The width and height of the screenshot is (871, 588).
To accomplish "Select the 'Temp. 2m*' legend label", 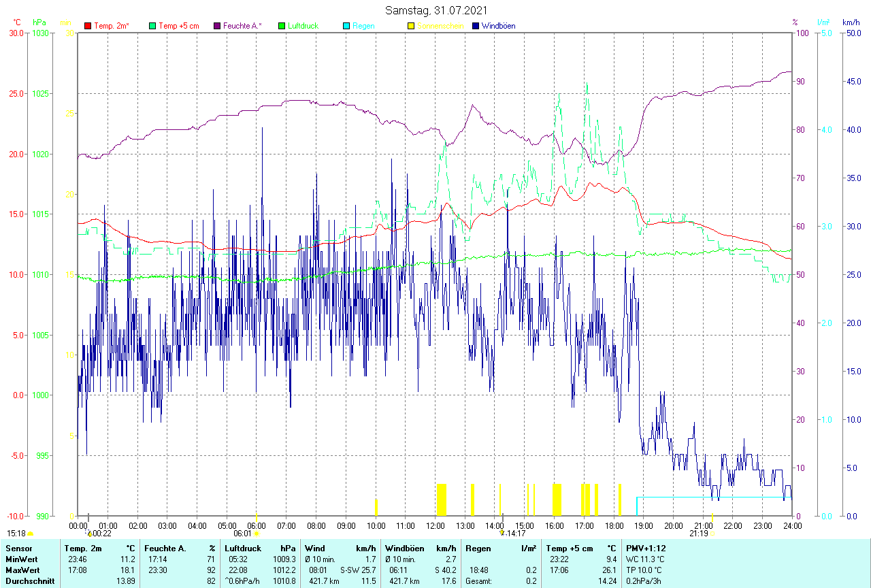I will pyautogui.click(x=112, y=26).
